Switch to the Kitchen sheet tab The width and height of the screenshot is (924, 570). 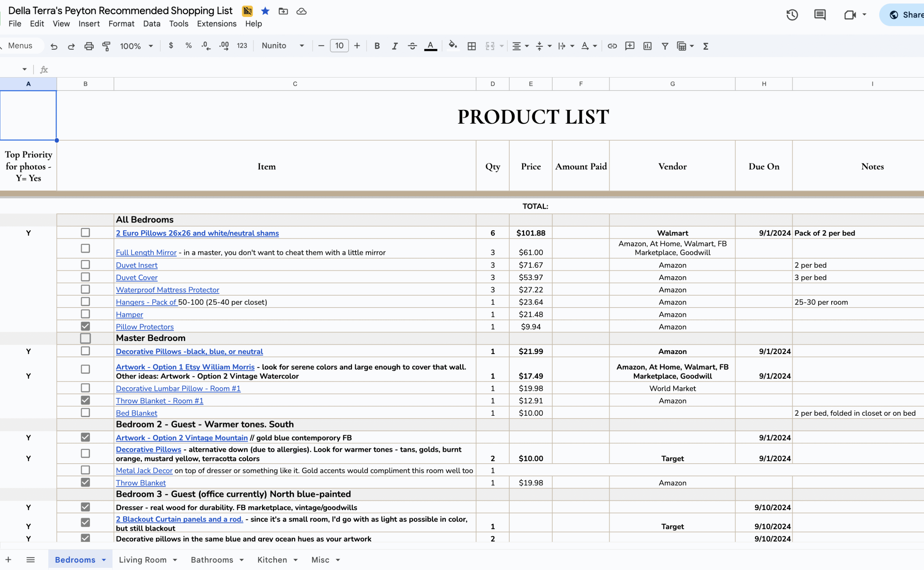(273, 560)
